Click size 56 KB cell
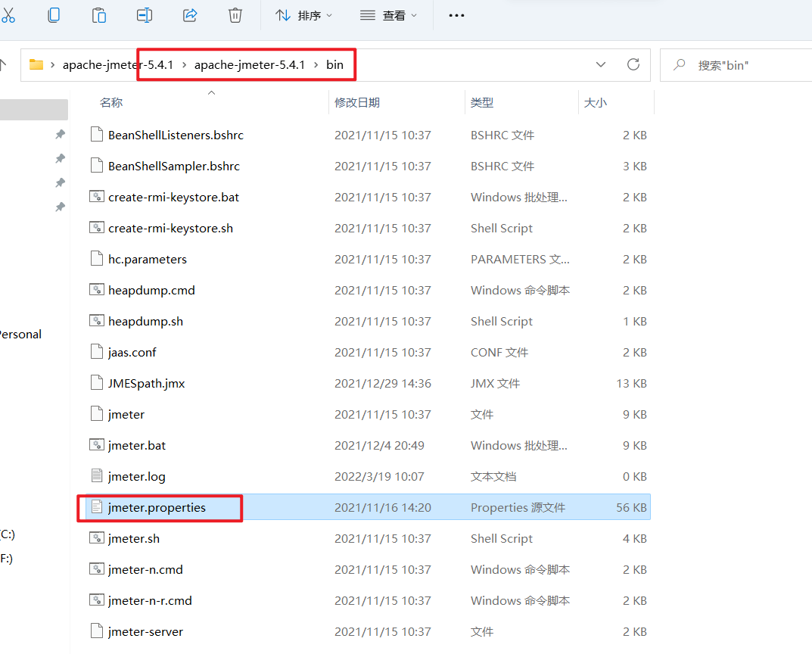The width and height of the screenshot is (812, 654). [x=631, y=507]
